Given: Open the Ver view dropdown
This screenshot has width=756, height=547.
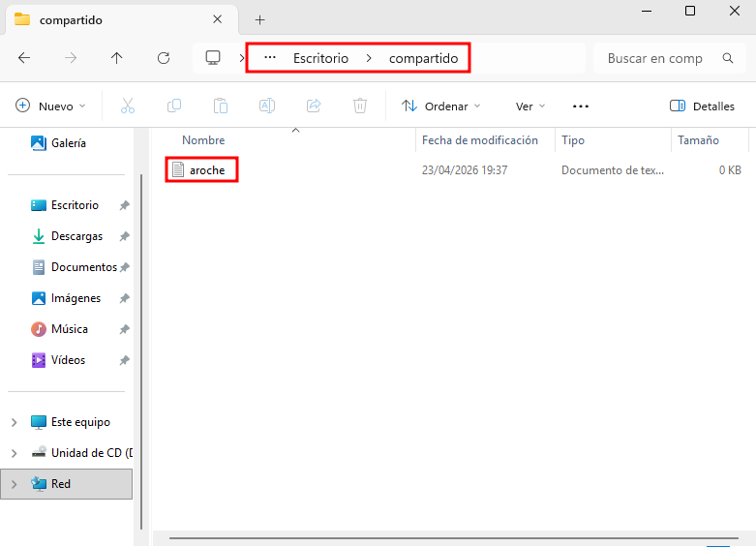Looking at the screenshot, I should click(x=529, y=106).
